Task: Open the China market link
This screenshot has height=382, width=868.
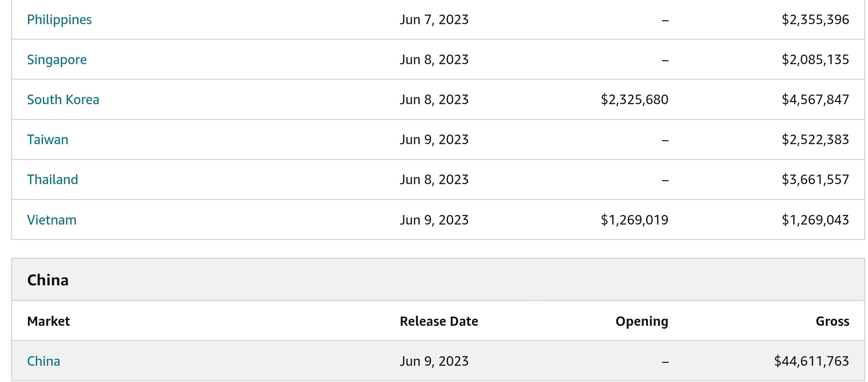Action: (x=43, y=361)
